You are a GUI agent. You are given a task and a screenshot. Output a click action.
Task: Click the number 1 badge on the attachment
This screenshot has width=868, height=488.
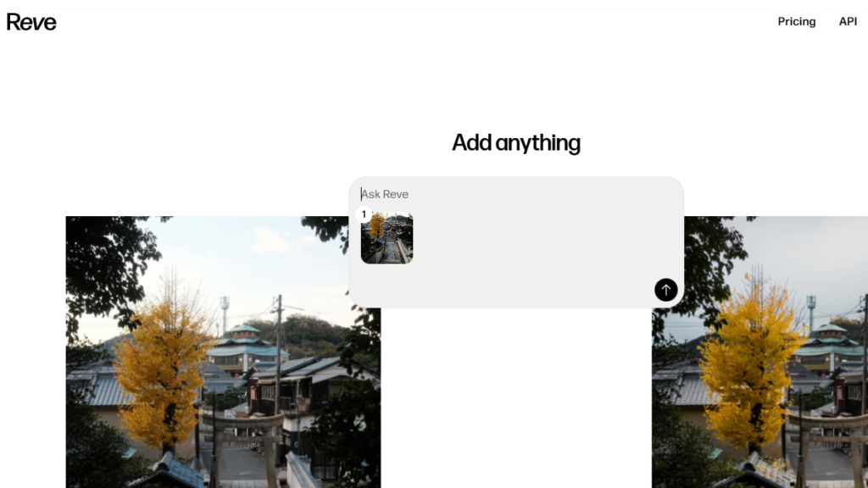(x=364, y=214)
